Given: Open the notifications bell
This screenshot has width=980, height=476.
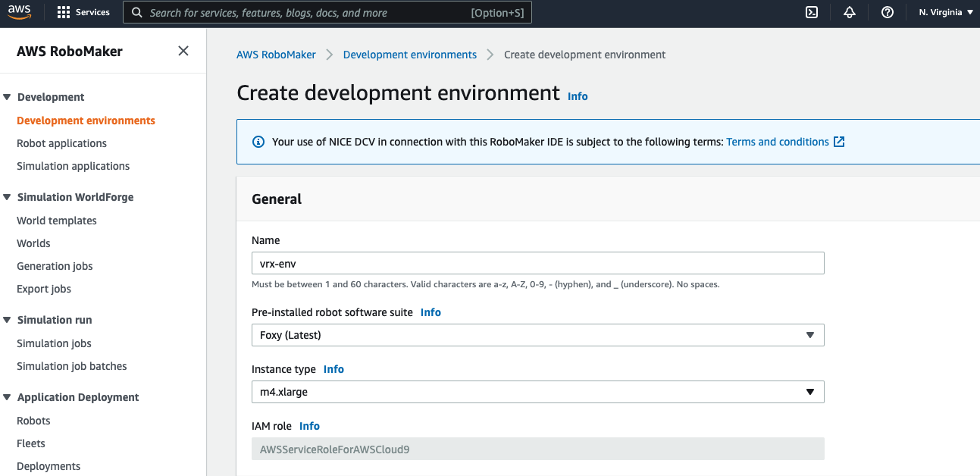Looking at the screenshot, I should [x=850, y=12].
